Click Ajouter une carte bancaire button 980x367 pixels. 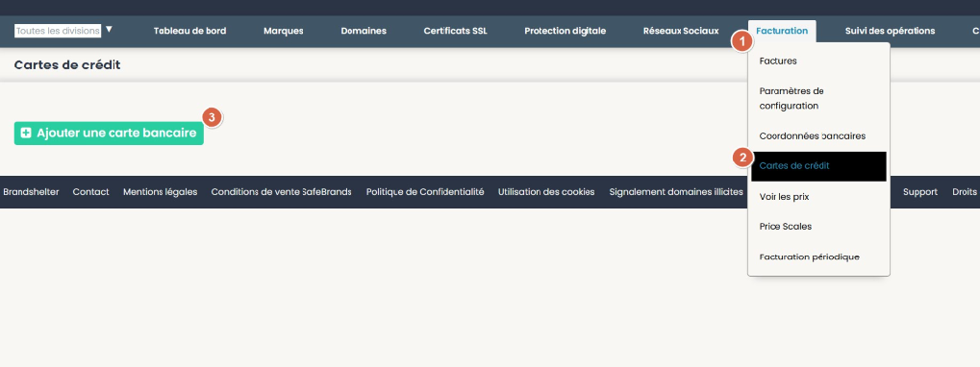(x=109, y=133)
